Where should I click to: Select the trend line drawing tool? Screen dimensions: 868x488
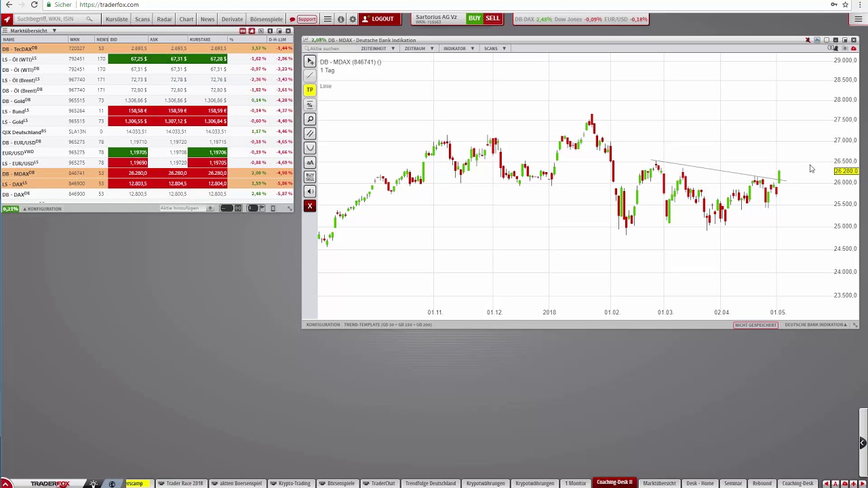[x=310, y=76]
